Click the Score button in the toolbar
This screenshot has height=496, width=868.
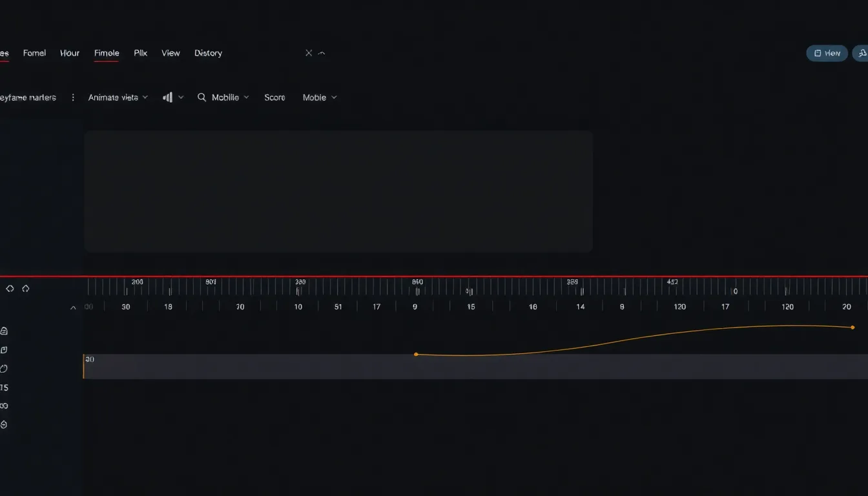tap(274, 97)
